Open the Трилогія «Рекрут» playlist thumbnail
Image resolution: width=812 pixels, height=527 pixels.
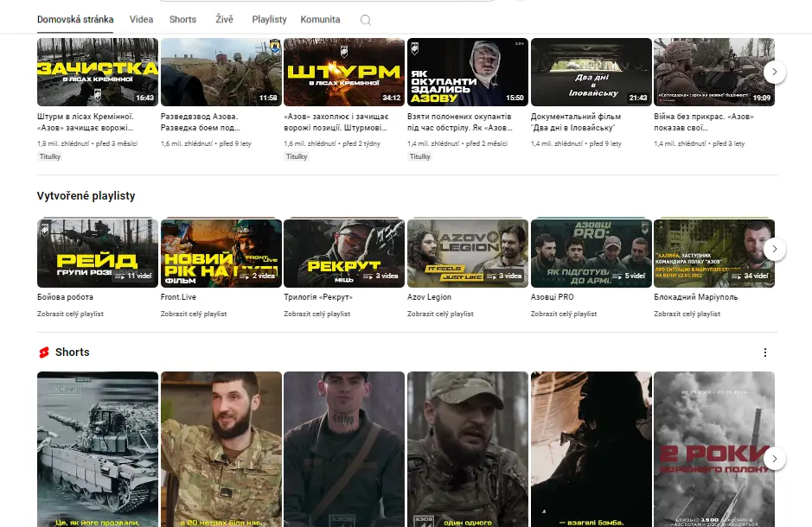coord(344,253)
